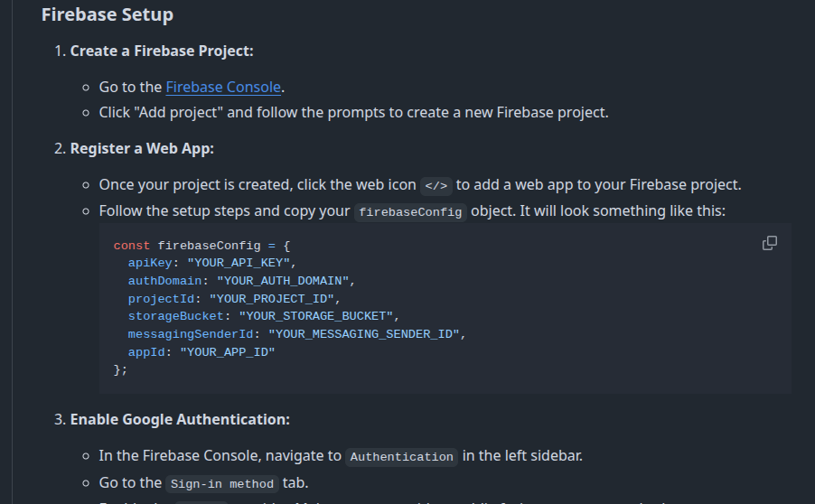The height and width of the screenshot is (504, 815).
Task: Click the Authentication inline code label
Action: click(x=401, y=457)
